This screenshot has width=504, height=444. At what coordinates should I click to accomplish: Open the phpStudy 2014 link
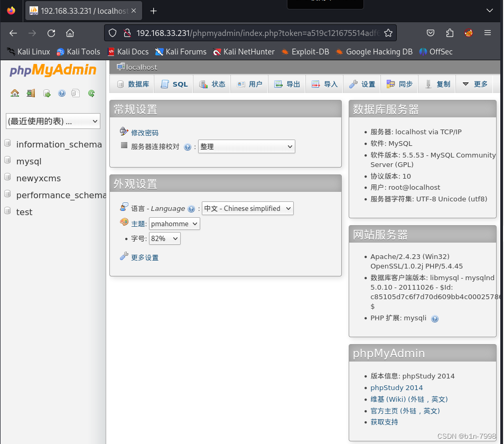pyautogui.click(x=396, y=388)
